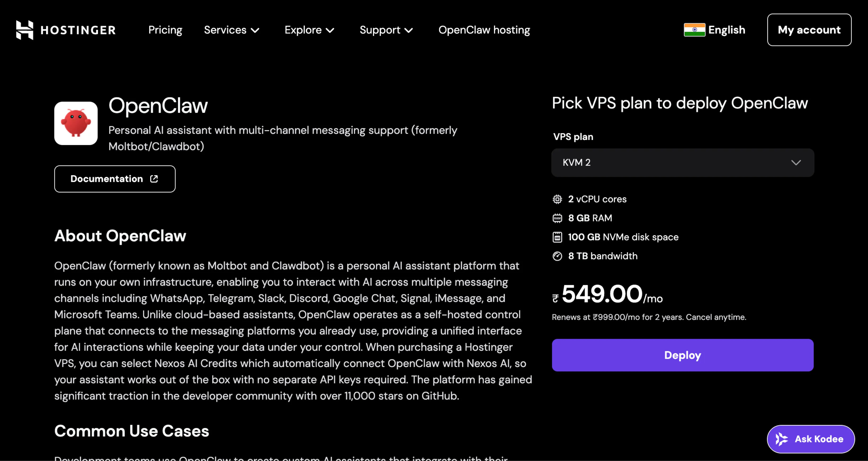This screenshot has width=868, height=461.
Task: Click the external link icon in Documentation
Action: tap(154, 179)
